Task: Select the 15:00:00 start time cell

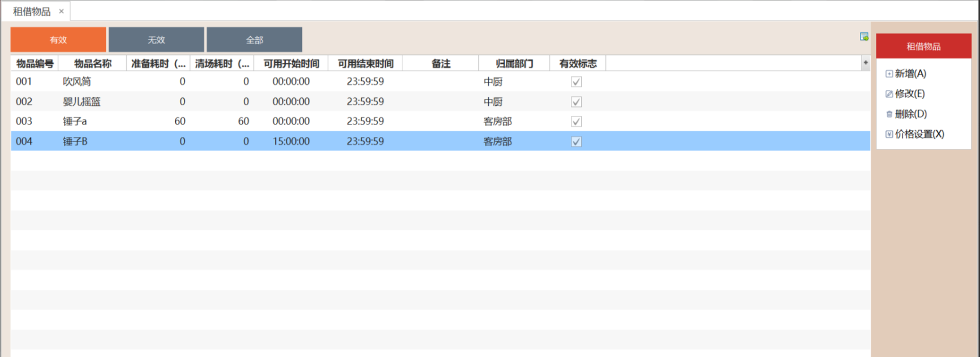Action: [x=291, y=141]
